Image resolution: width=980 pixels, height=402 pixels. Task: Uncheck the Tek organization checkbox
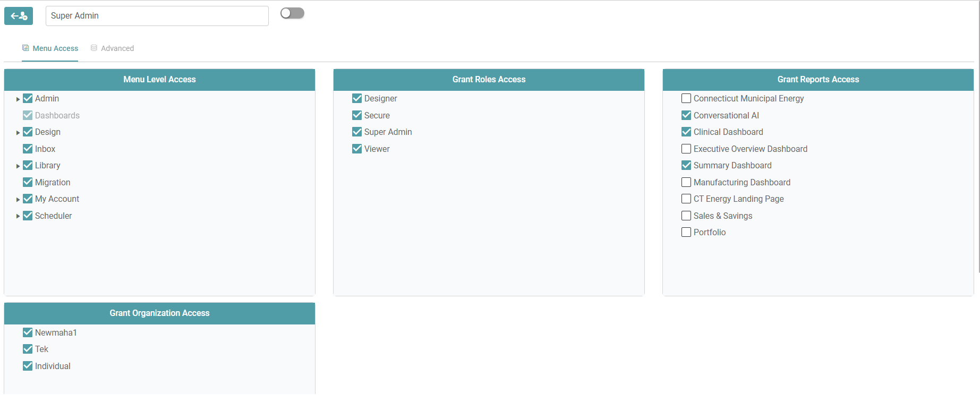tap(28, 349)
